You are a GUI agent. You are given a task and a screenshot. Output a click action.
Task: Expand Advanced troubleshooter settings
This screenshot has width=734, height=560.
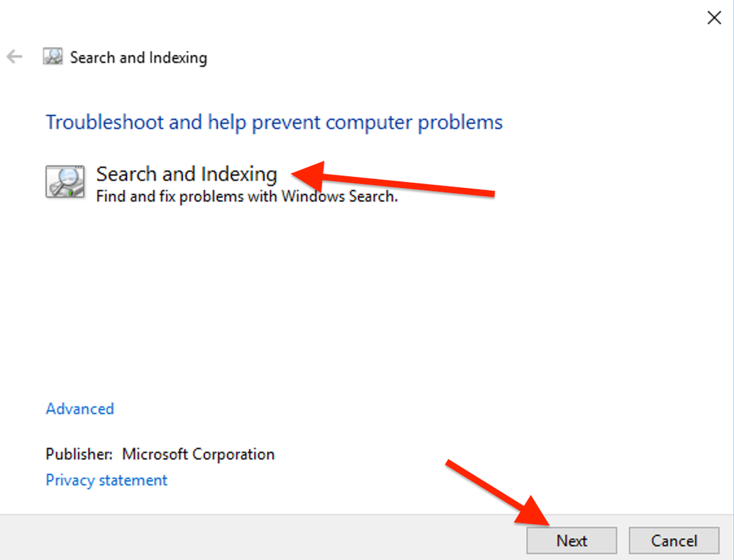pyautogui.click(x=79, y=409)
